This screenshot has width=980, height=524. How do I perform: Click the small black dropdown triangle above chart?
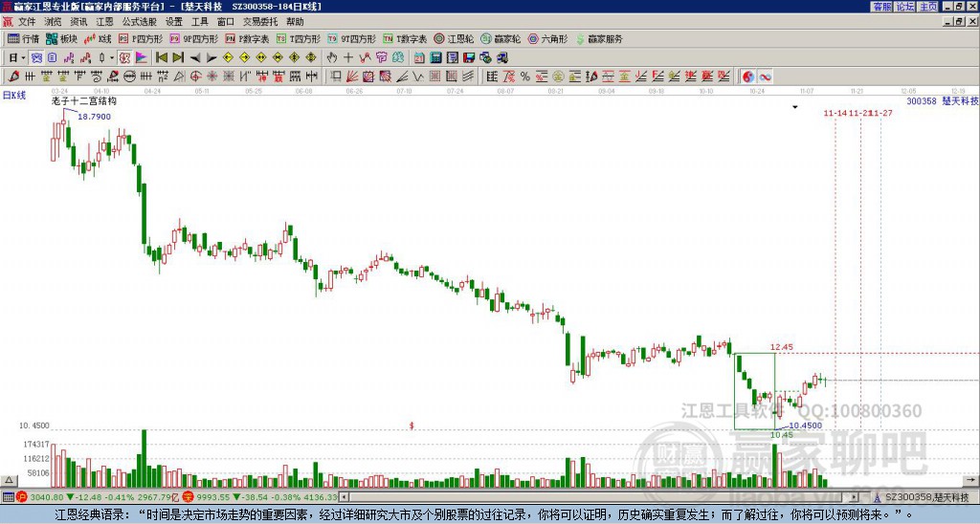click(795, 107)
